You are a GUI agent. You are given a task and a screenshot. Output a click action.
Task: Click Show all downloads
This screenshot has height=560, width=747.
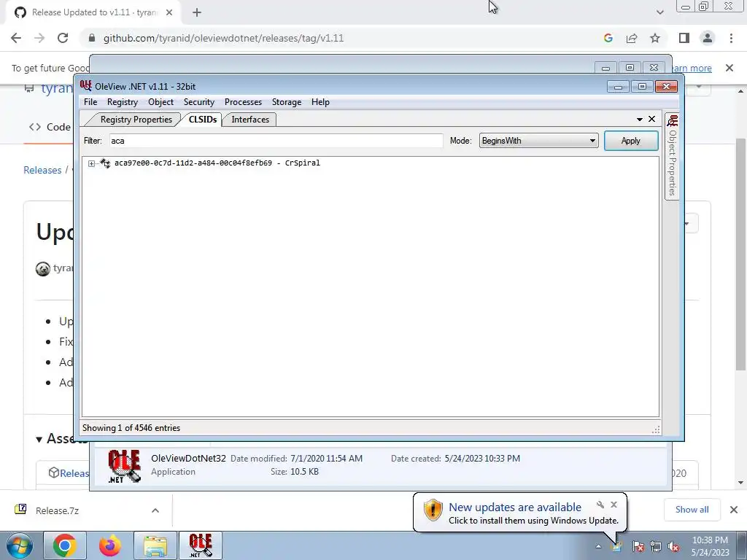click(692, 510)
